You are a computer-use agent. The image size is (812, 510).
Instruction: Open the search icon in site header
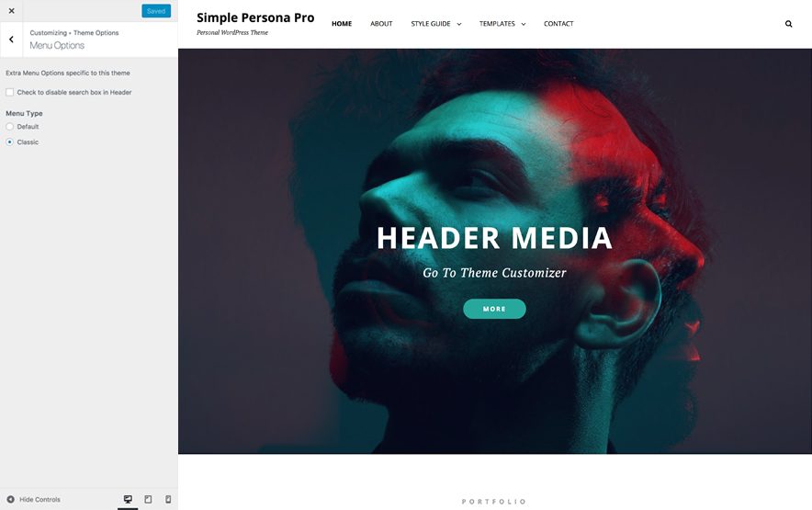pos(788,24)
